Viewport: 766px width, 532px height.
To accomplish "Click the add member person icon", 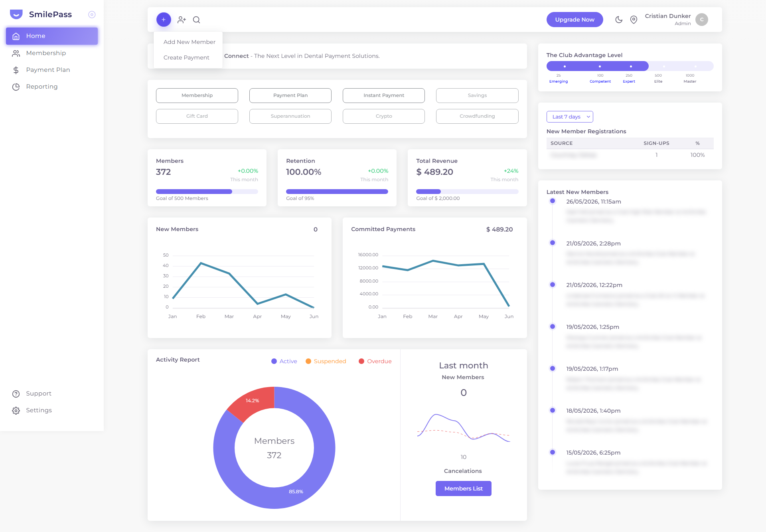I will (182, 20).
